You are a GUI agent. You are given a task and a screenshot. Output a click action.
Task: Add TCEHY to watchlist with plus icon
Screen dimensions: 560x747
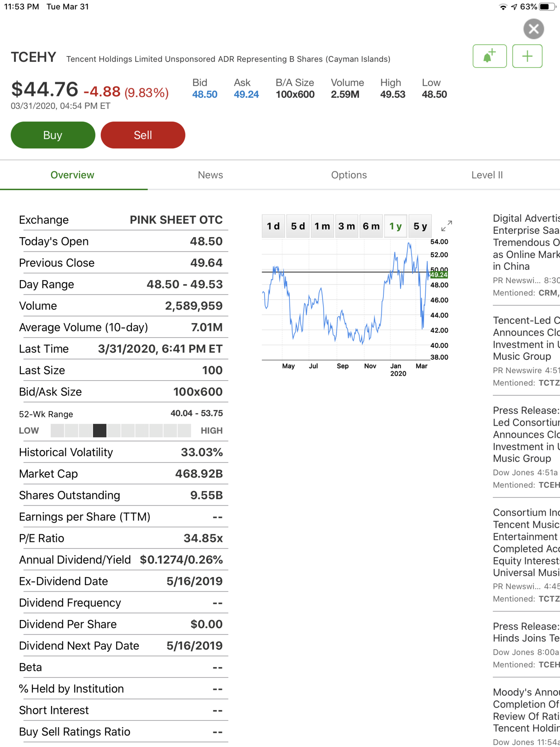pos(527,56)
